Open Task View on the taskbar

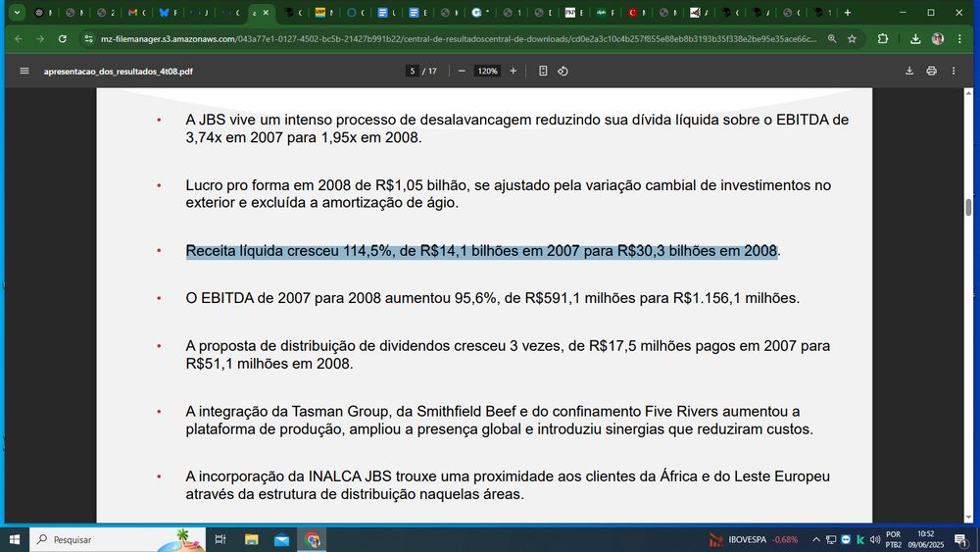[x=220, y=539]
